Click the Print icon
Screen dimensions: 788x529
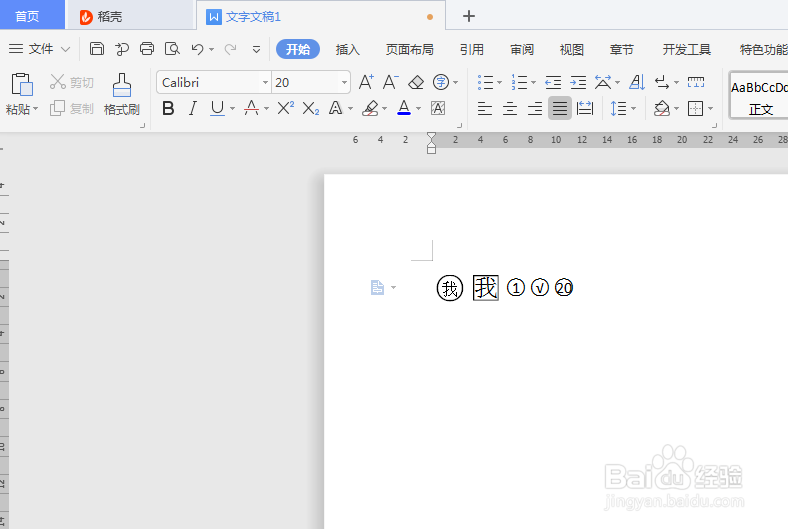[147, 49]
